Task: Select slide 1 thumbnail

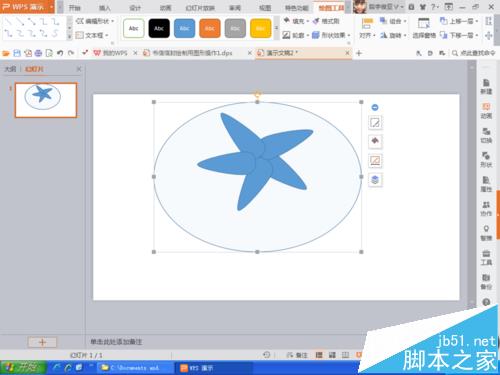Action: pos(46,100)
